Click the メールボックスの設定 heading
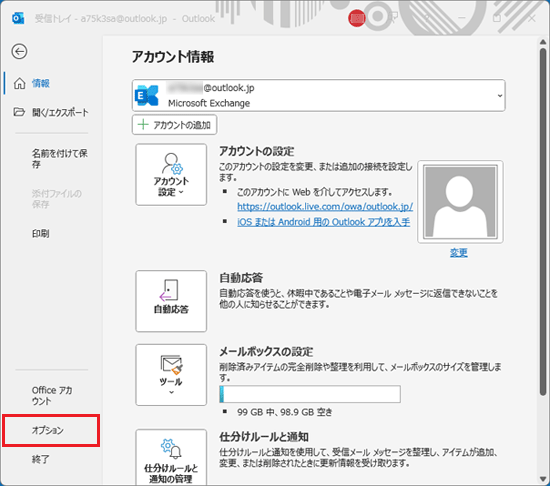 pyautogui.click(x=266, y=351)
